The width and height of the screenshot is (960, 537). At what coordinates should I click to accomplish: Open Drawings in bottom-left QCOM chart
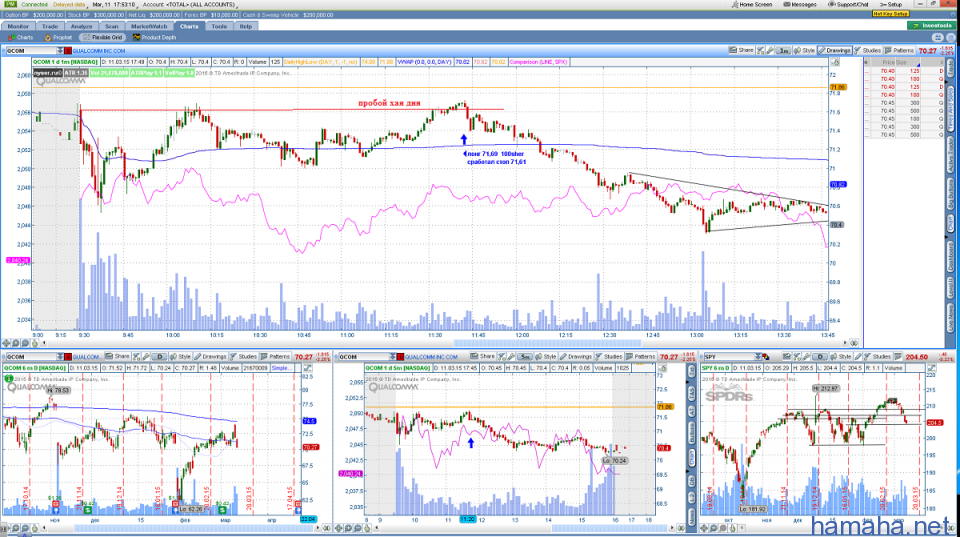click(210, 356)
